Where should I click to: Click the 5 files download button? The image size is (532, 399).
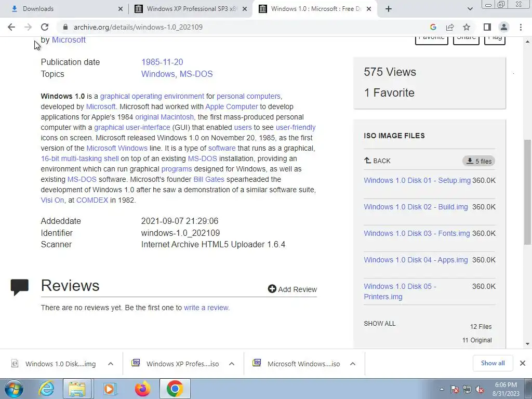click(x=478, y=161)
